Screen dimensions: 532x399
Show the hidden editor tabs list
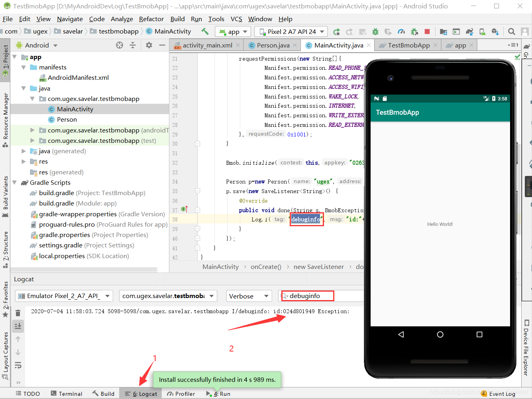click(x=513, y=45)
